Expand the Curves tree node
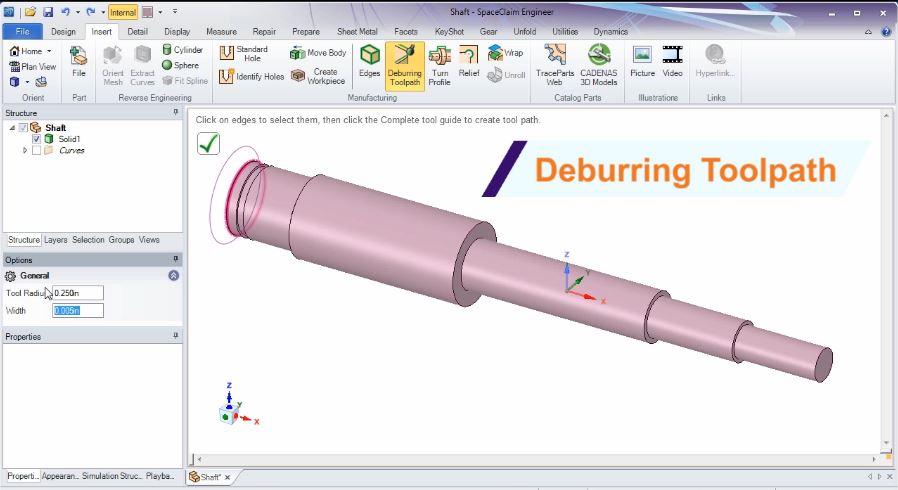This screenshot has width=898, height=490. click(25, 151)
